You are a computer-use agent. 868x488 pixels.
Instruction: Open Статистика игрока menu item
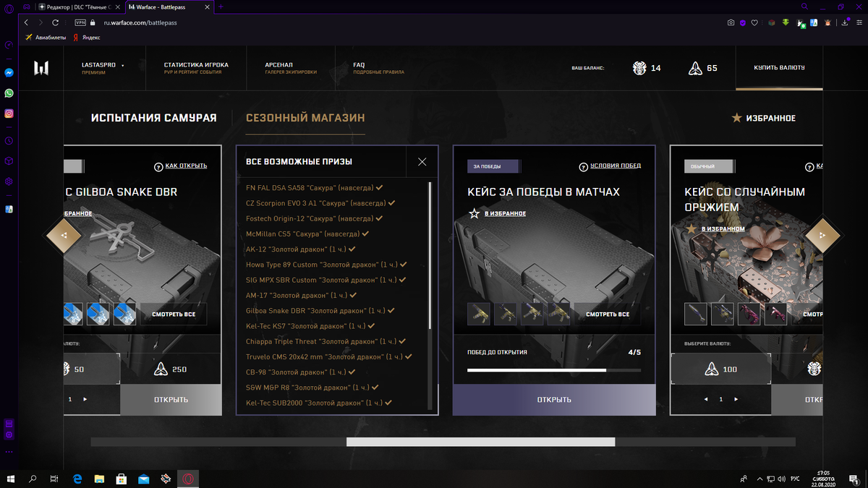click(x=196, y=68)
